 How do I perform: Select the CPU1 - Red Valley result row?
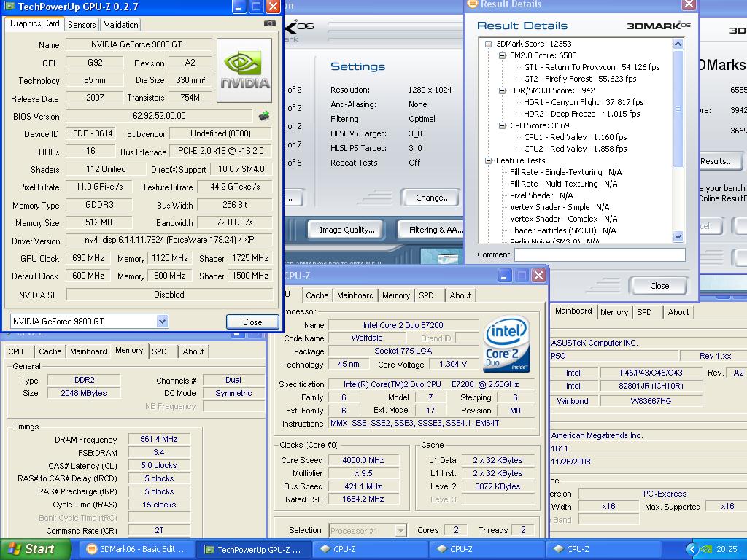click(575, 137)
